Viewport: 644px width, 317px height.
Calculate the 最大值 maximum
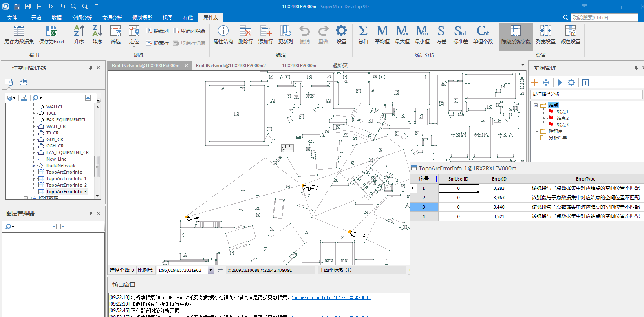click(x=402, y=35)
